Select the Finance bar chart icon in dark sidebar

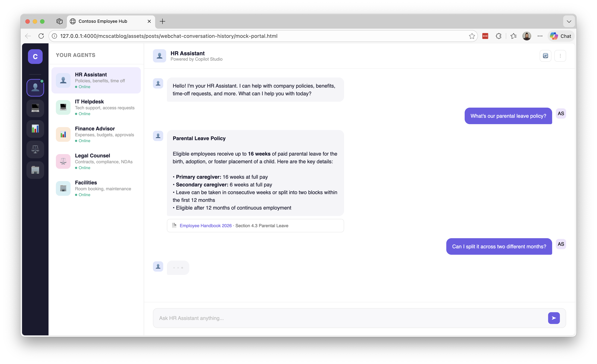click(35, 129)
